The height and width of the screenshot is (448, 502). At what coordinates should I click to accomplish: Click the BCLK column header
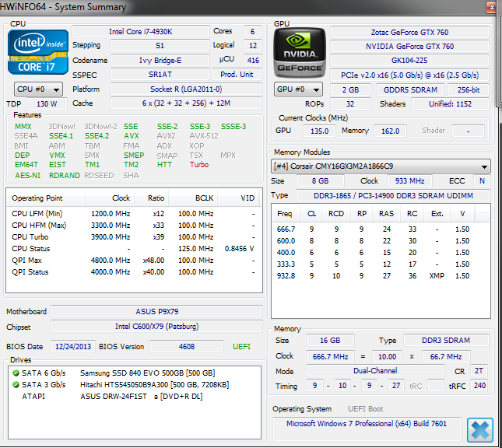pyautogui.click(x=193, y=198)
